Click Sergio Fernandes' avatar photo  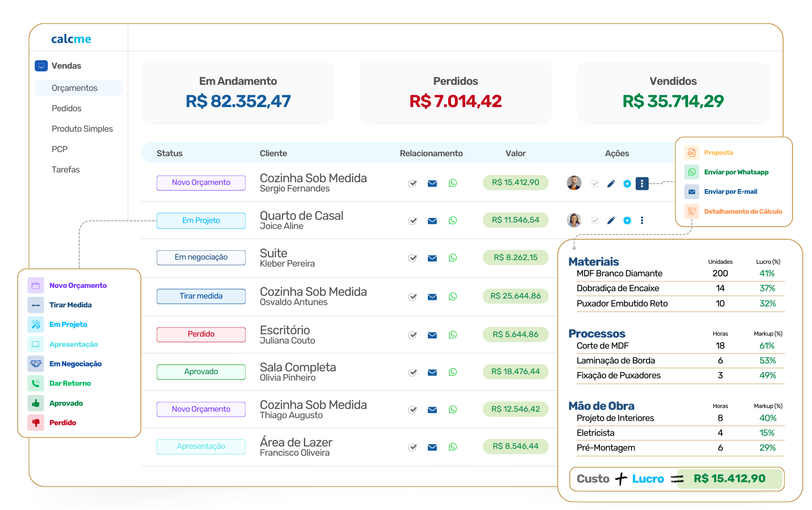pyautogui.click(x=574, y=183)
